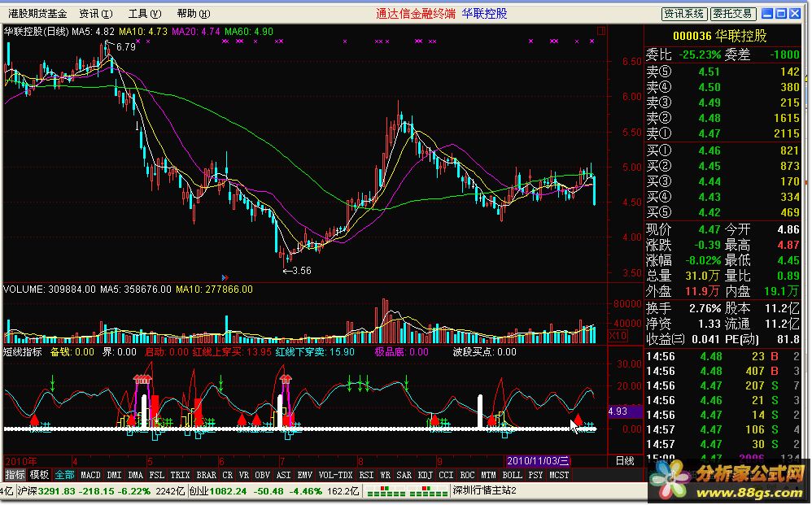The height and width of the screenshot is (505, 812).
Task: Switch to the MCST indicator
Action: click(559, 475)
